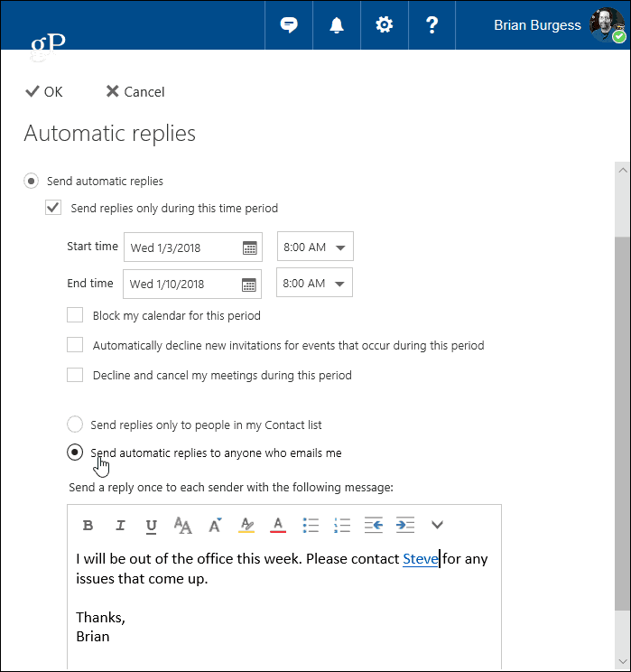Expand more formatting options chevron

[x=437, y=525]
